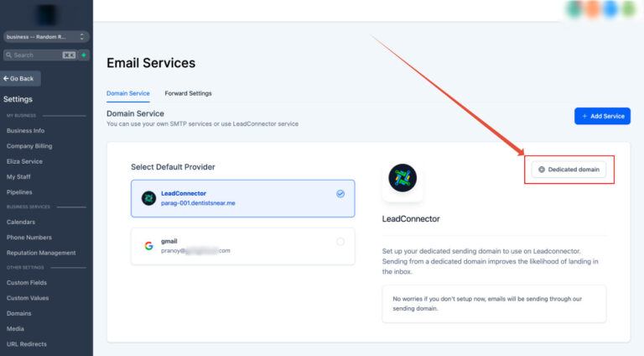The width and height of the screenshot is (644, 356).
Task: Click the green quick-action icon beside Search
Action: pyautogui.click(x=84, y=55)
